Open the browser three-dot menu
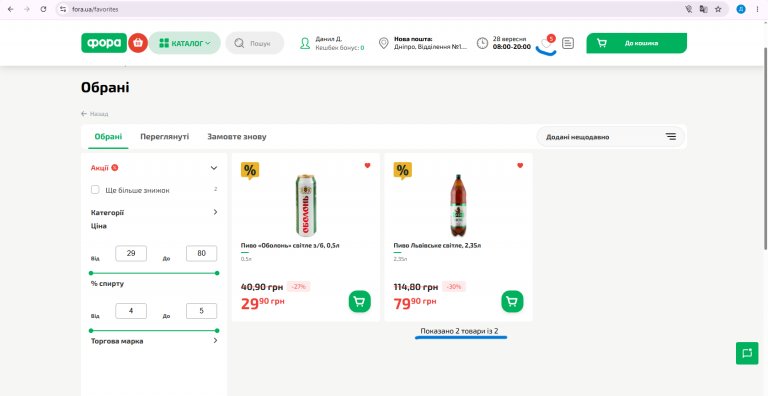 pyautogui.click(x=757, y=9)
